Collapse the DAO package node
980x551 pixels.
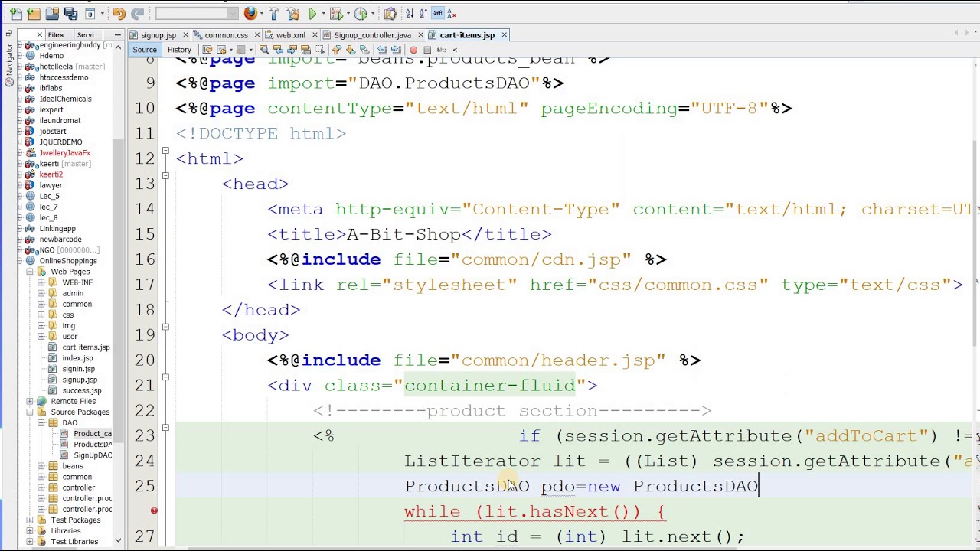pos(41,423)
